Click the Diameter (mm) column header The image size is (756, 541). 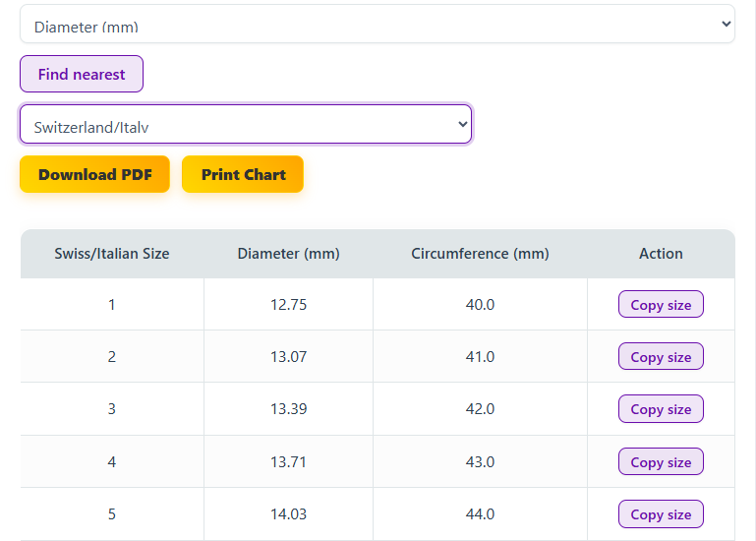[288, 254]
